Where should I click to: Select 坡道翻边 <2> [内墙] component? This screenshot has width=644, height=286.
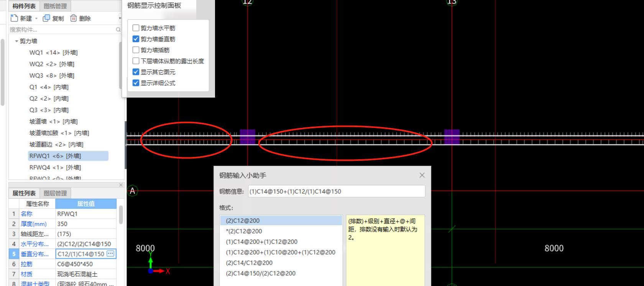(56, 144)
